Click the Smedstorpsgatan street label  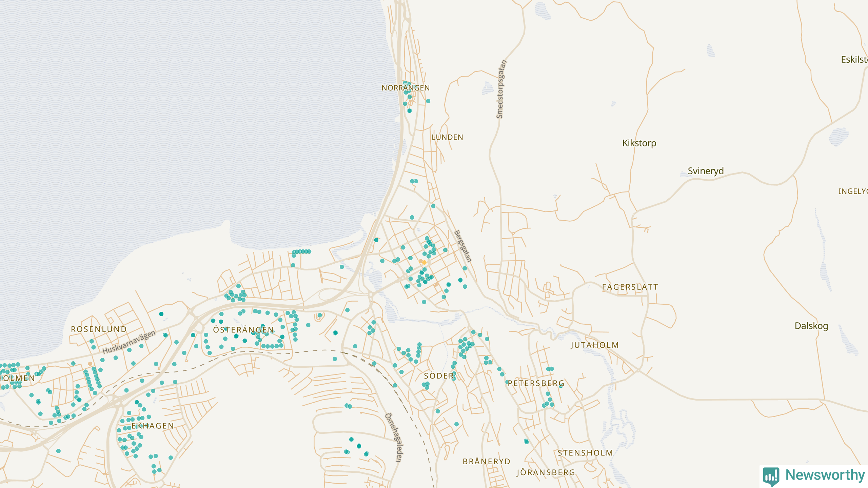[x=501, y=89]
